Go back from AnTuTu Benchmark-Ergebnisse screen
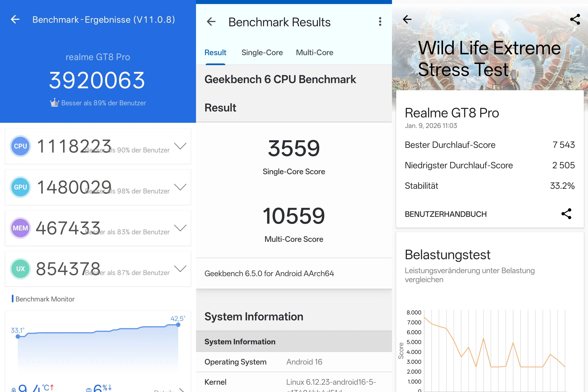This screenshot has height=392, width=588. point(15,19)
